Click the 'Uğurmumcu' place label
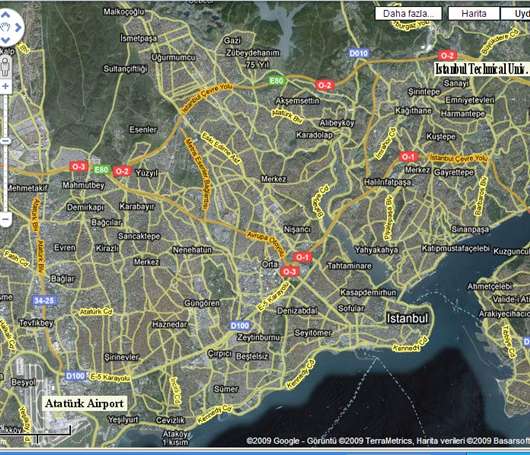Screen dimensions: 530x455 click(x=173, y=57)
